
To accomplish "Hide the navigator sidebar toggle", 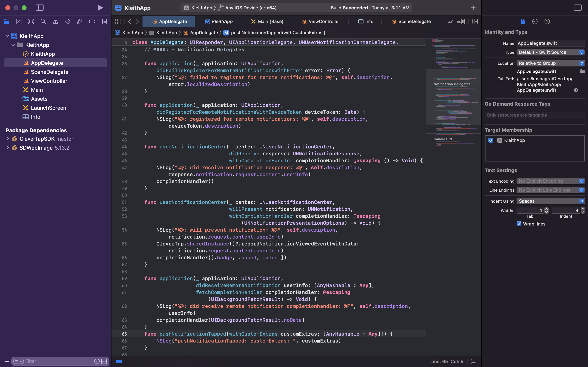I will (x=40, y=8).
